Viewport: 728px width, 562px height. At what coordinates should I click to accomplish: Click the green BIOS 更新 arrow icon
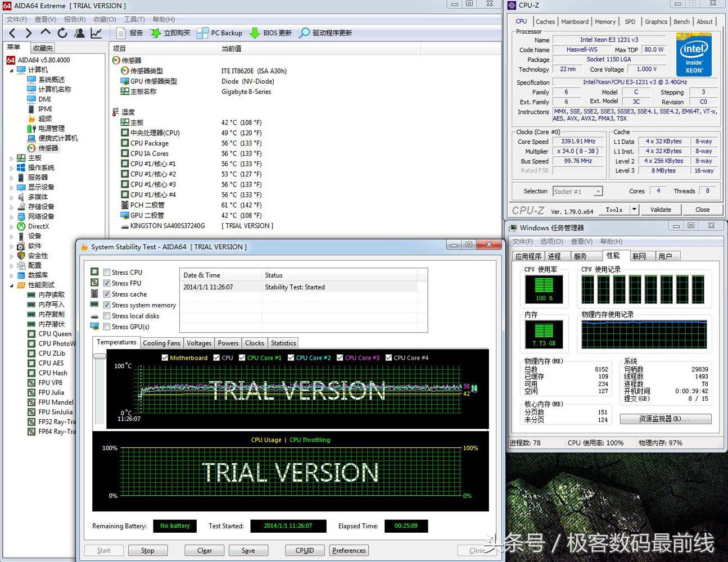coord(255,33)
